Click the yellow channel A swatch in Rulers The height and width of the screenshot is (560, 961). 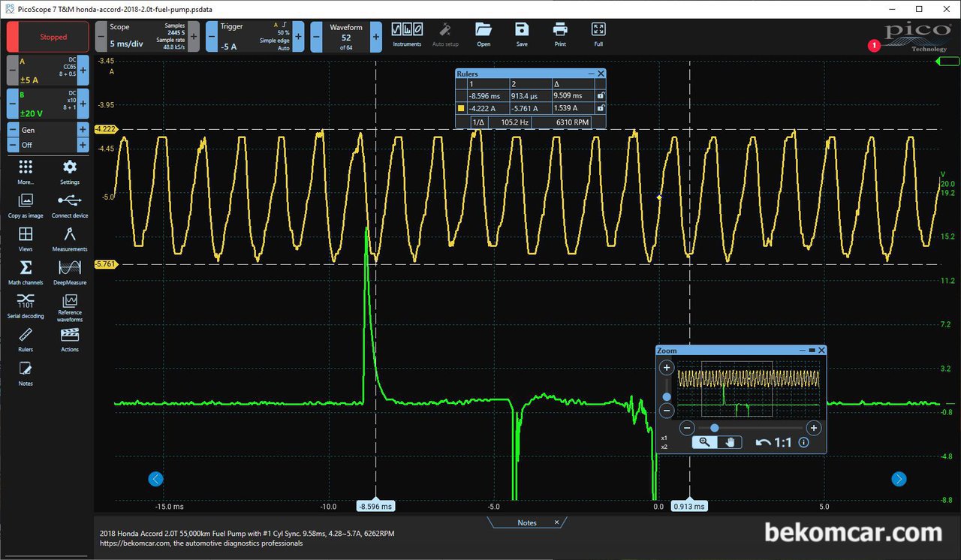(x=461, y=108)
